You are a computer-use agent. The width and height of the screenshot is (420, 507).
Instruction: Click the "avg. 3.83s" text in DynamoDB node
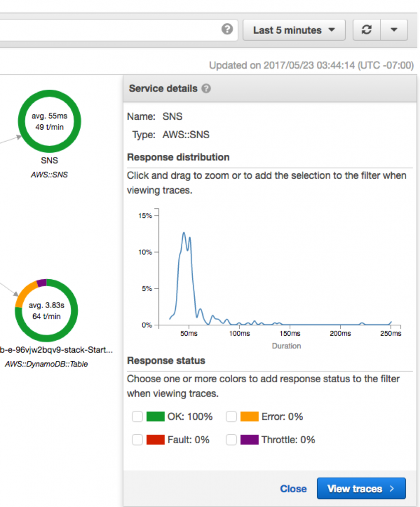pyautogui.click(x=47, y=305)
